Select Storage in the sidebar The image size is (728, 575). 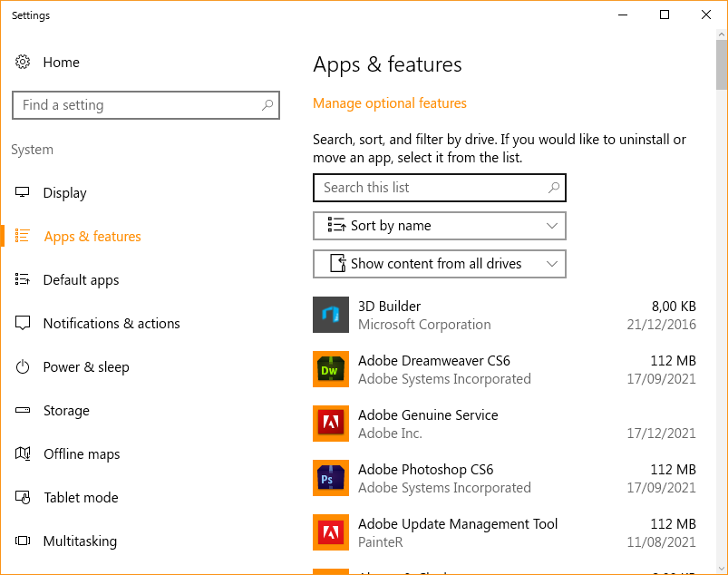[66, 411]
